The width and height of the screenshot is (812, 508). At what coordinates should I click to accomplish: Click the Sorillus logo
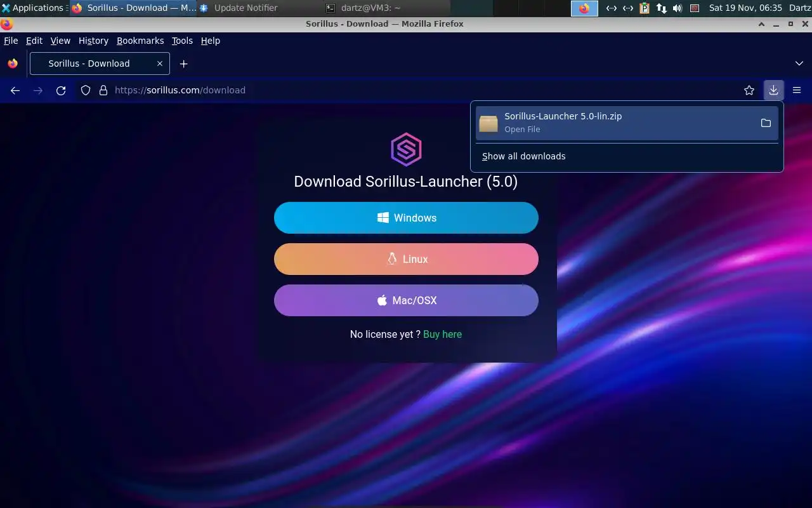point(406,149)
